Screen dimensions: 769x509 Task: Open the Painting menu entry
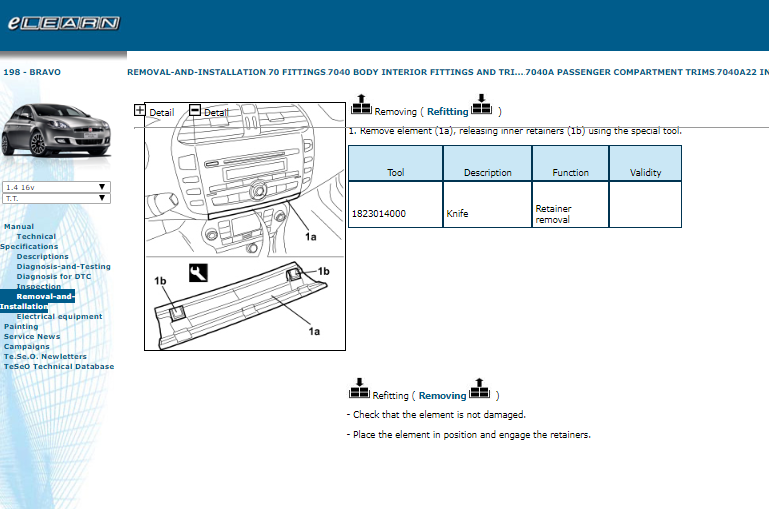pyautogui.click(x=21, y=327)
